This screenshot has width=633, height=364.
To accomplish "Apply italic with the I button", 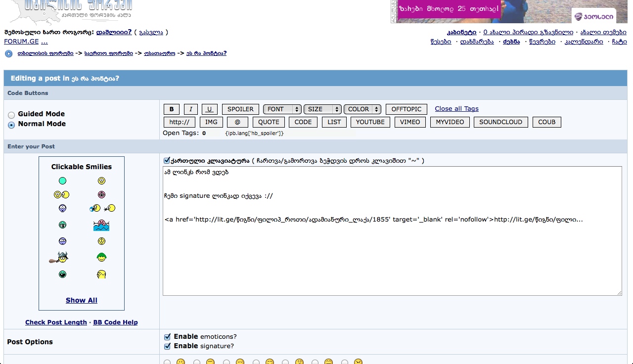I will (x=191, y=109).
